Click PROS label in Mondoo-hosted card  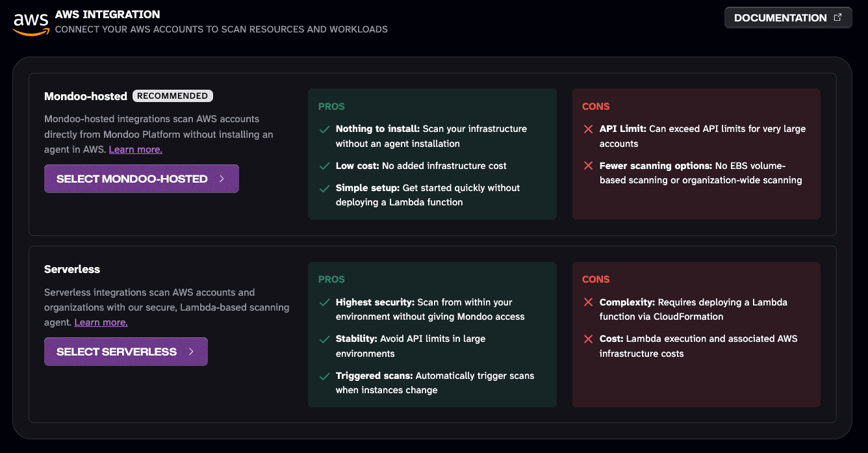pyautogui.click(x=331, y=107)
